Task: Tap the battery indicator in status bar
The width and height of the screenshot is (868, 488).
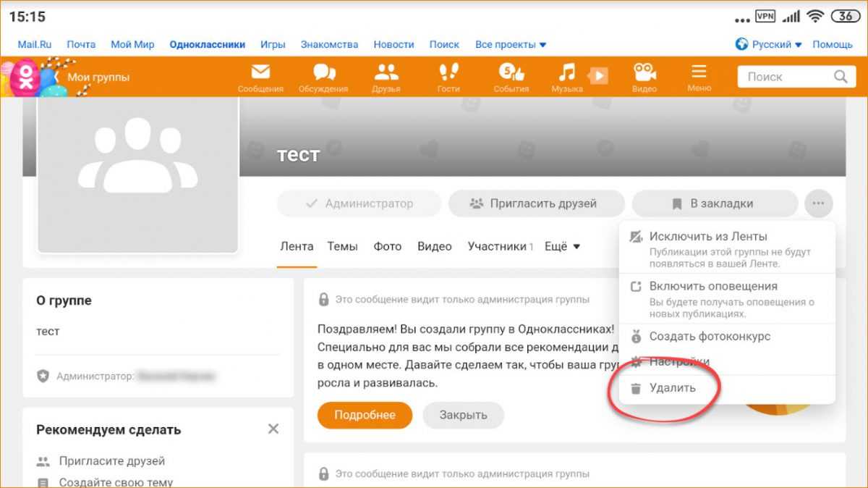Action: [845, 16]
